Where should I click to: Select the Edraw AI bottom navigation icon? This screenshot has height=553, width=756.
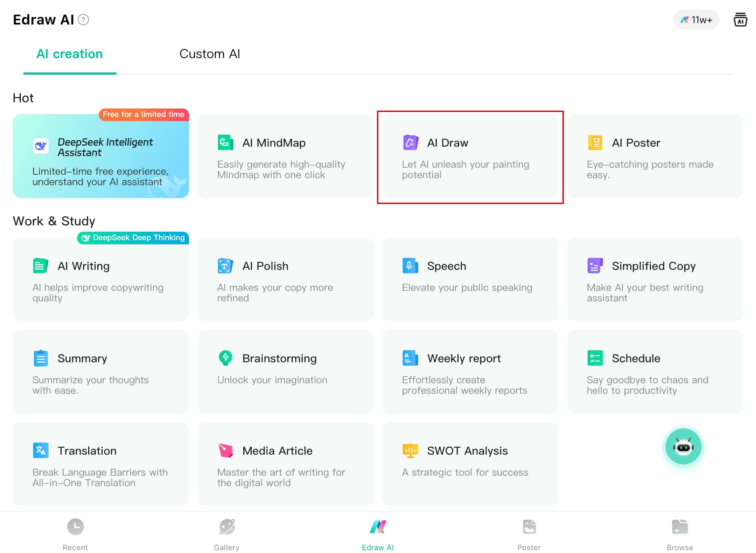pos(378,527)
